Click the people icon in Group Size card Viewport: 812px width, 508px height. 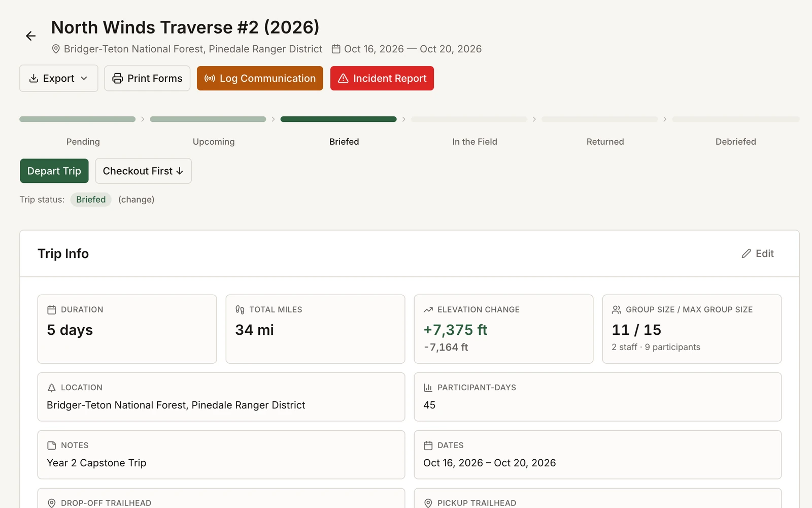click(617, 310)
